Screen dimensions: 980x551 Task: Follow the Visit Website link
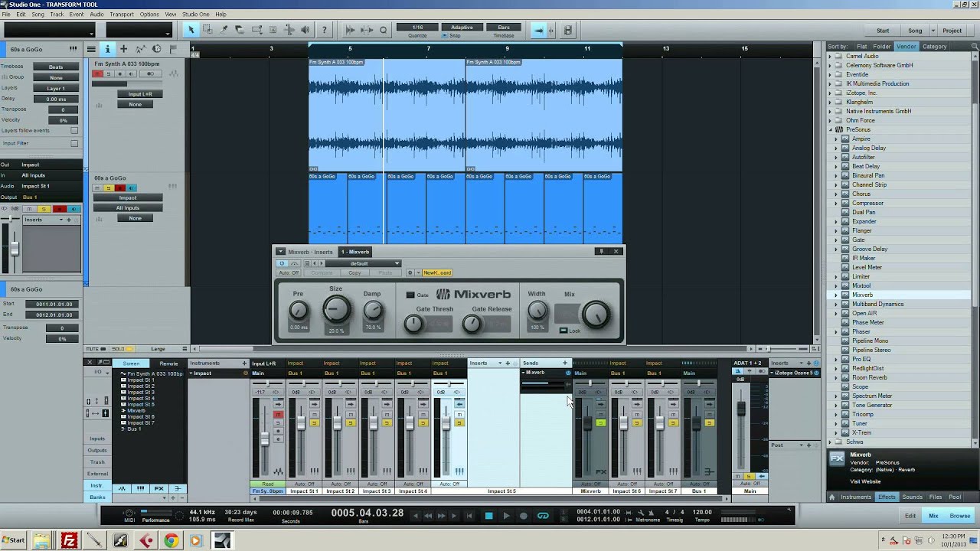pyautogui.click(x=865, y=481)
